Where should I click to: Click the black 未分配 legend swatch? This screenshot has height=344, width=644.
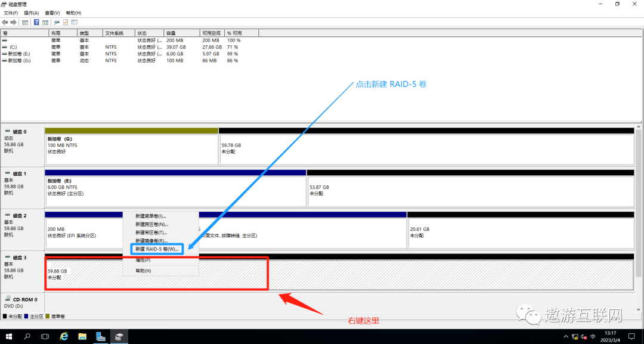pyautogui.click(x=5, y=317)
